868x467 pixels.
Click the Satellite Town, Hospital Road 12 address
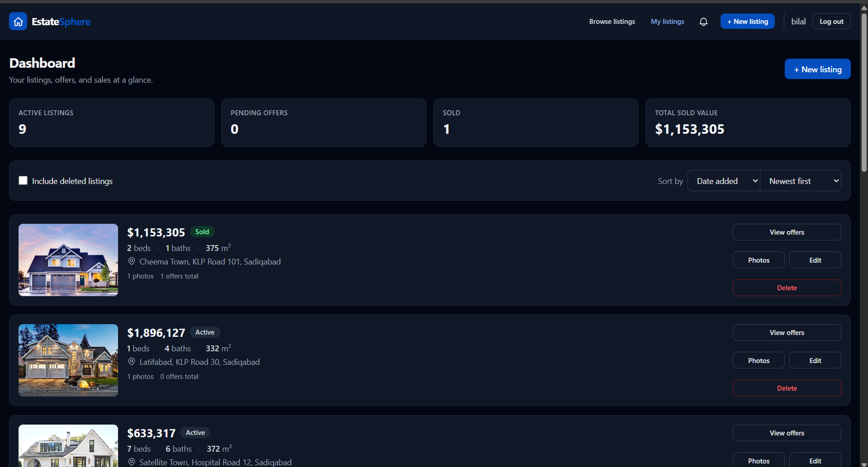(215, 462)
